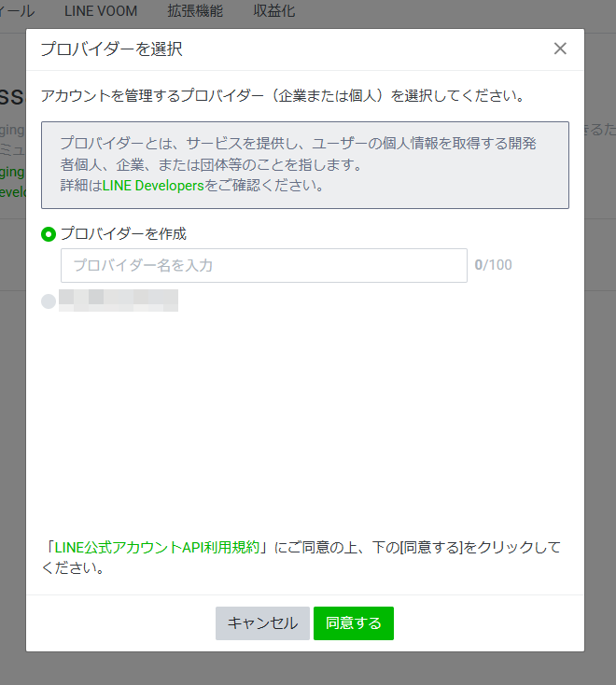Focus the プロバイダー名を入力 text field
This screenshot has height=685, width=616.
click(x=263, y=265)
